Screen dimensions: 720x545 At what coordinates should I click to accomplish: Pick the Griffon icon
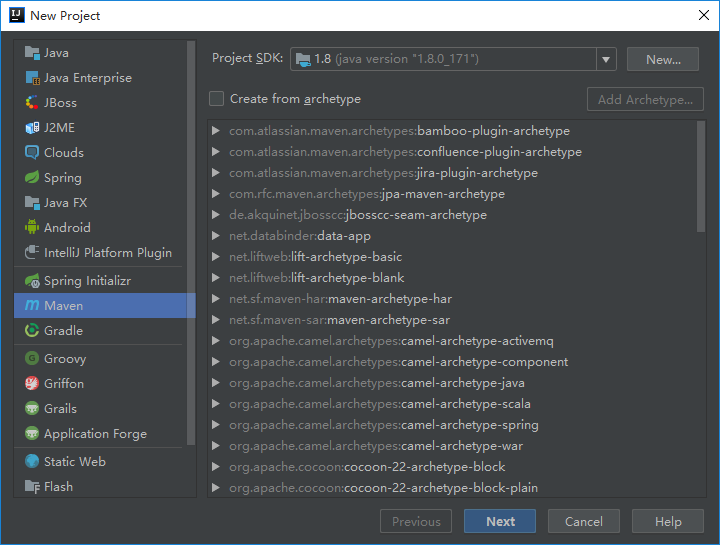tap(32, 383)
